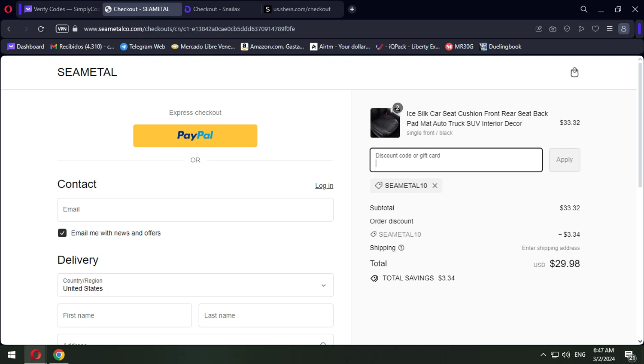The width and height of the screenshot is (644, 364).
Task: Click the browser back arrow
Action: tap(9, 29)
